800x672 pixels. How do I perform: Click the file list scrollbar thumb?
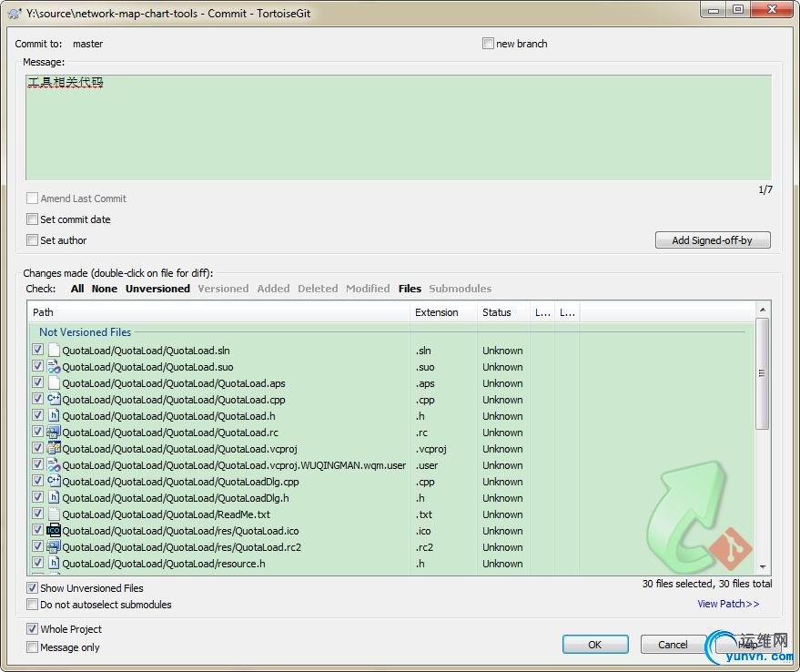click(x=763, y=373)
